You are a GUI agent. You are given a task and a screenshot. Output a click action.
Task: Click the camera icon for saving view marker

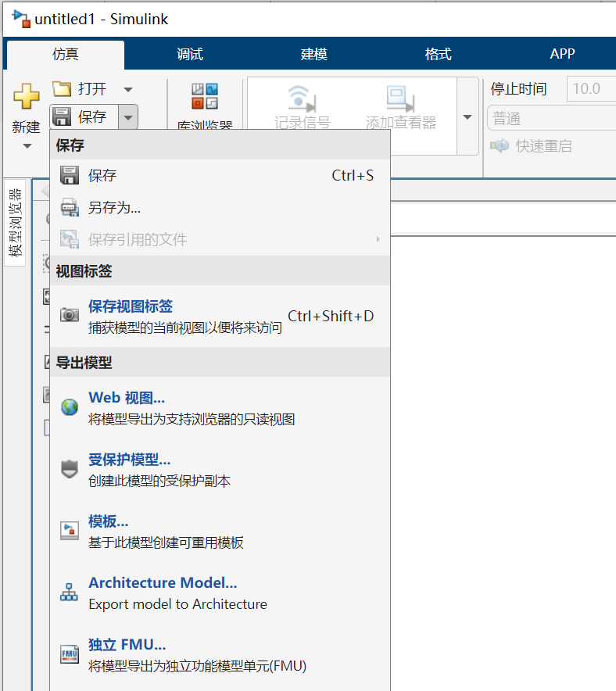tap(70, 315)
